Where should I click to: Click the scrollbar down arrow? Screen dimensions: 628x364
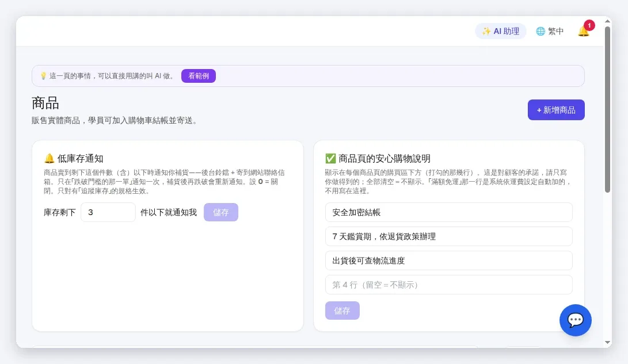click(608, 342)
